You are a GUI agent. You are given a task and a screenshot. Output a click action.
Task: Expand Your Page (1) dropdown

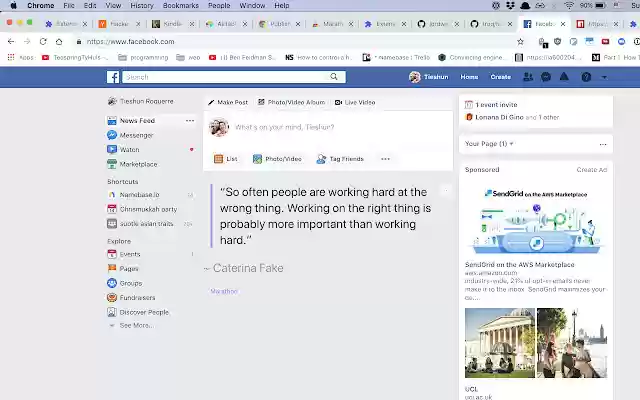point(489,144)
